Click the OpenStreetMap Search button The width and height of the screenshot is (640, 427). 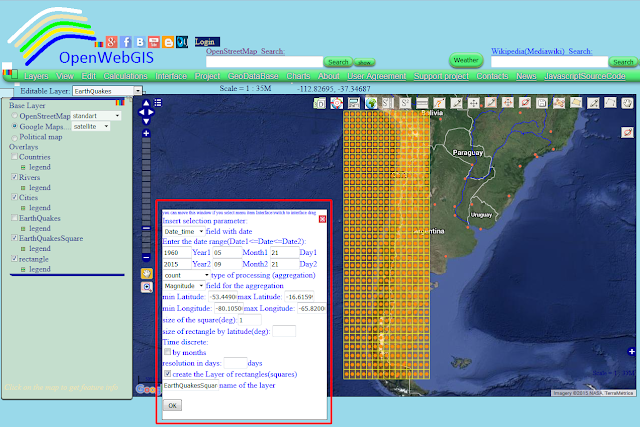(x=338, y=62)
